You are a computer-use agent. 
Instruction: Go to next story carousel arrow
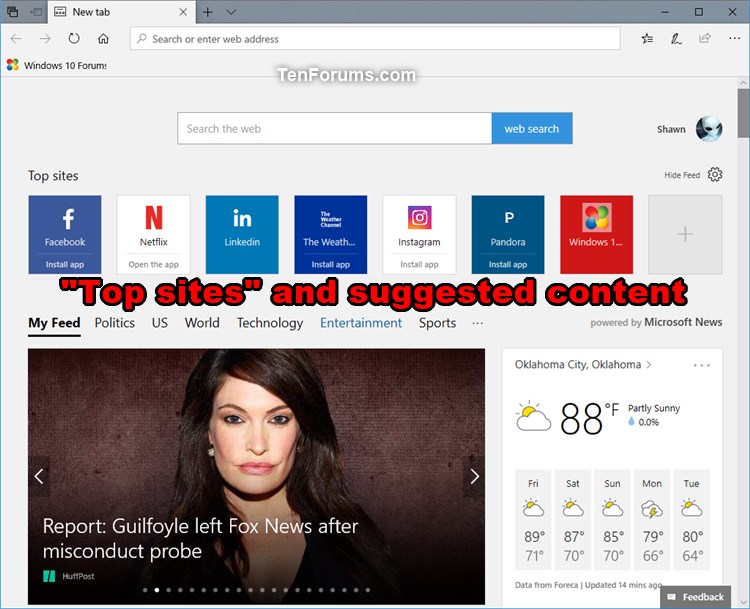click(474, 476)
